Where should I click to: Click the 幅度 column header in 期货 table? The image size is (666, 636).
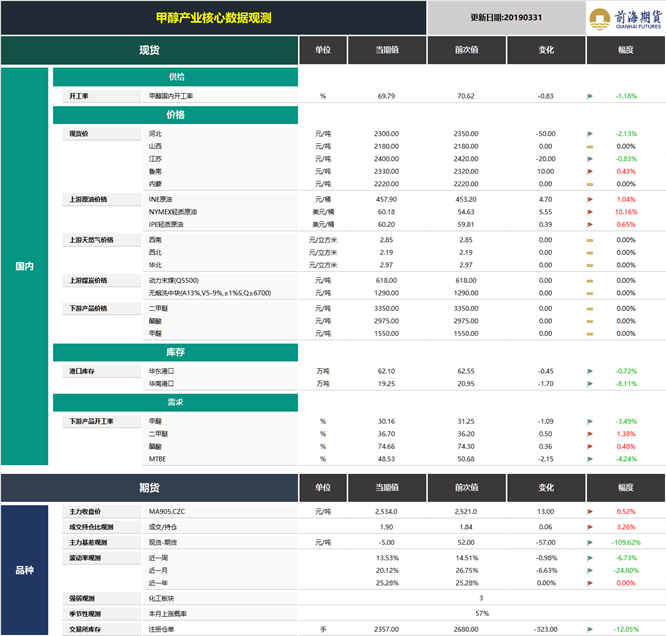(x=626, y=488)
